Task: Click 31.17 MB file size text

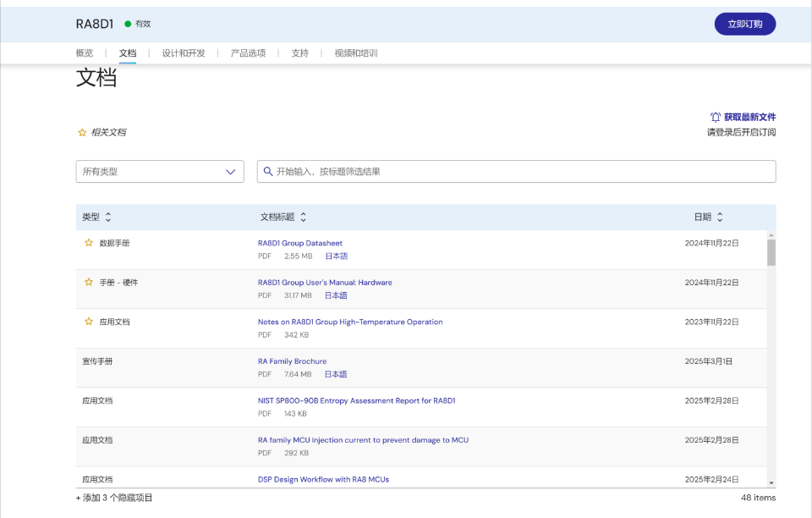Action: pos(298,295)
